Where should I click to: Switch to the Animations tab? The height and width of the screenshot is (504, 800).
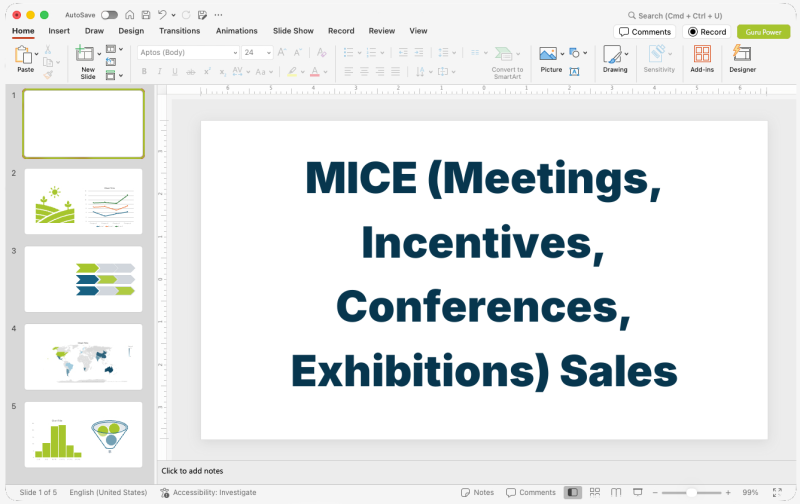(x=237, y=31)
